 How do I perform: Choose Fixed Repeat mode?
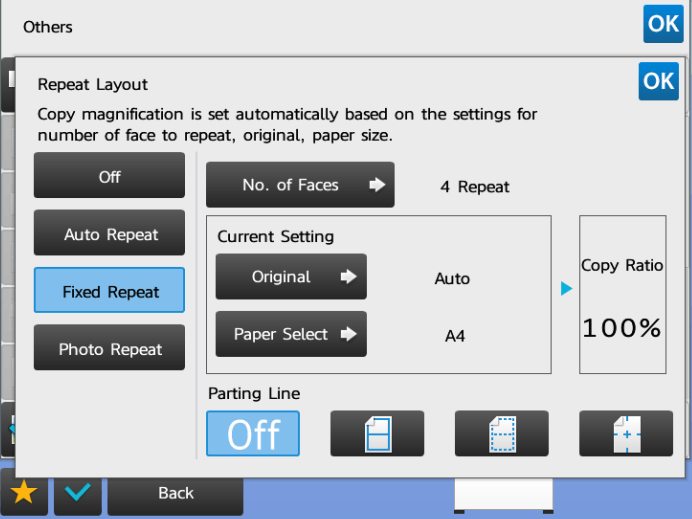tap(109, 290)
